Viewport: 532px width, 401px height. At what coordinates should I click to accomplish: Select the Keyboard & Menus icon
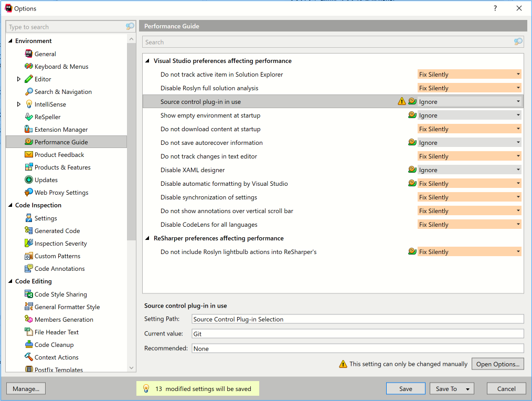[28, 66]
